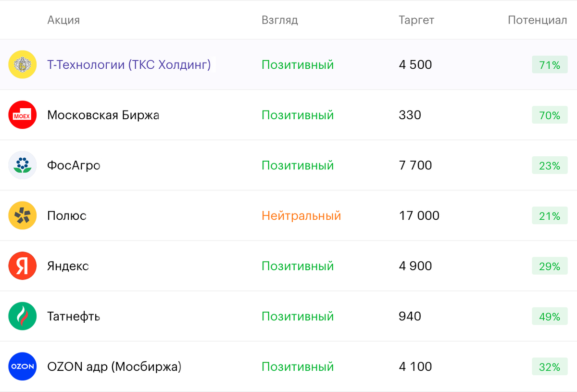Open the Московская Биржа stock
Image resolution: width=577 pixels, height=392 pixels.
coord(103,115)
